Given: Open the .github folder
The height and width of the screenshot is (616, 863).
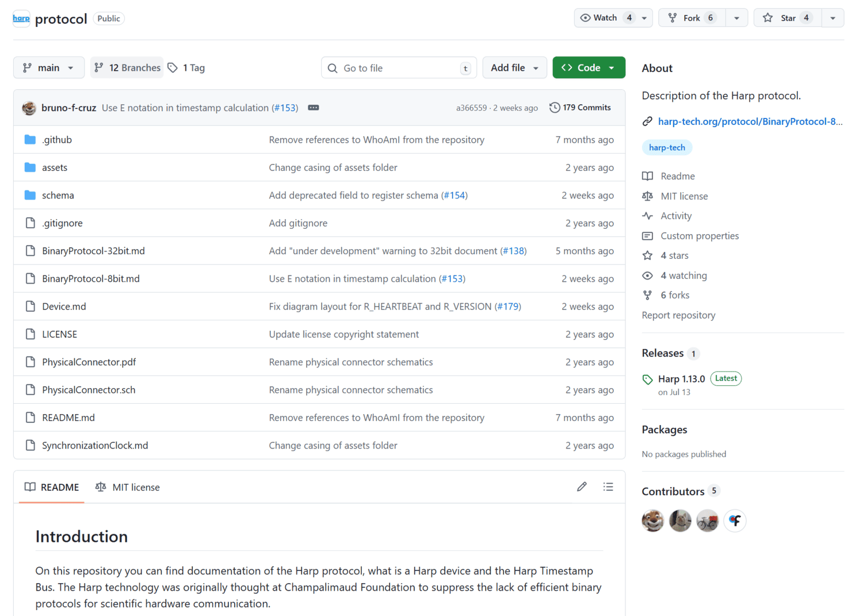Looking at the screenshot, I should click(57, 140).
